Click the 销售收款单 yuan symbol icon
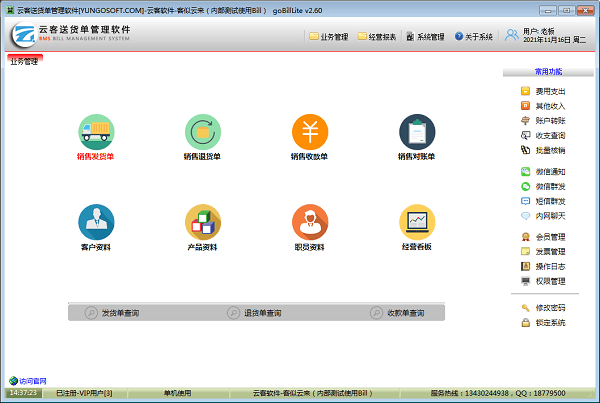Image resolution: width=600 pixels, height=403 pixels. pyautogui.click(x=310, y=132)
